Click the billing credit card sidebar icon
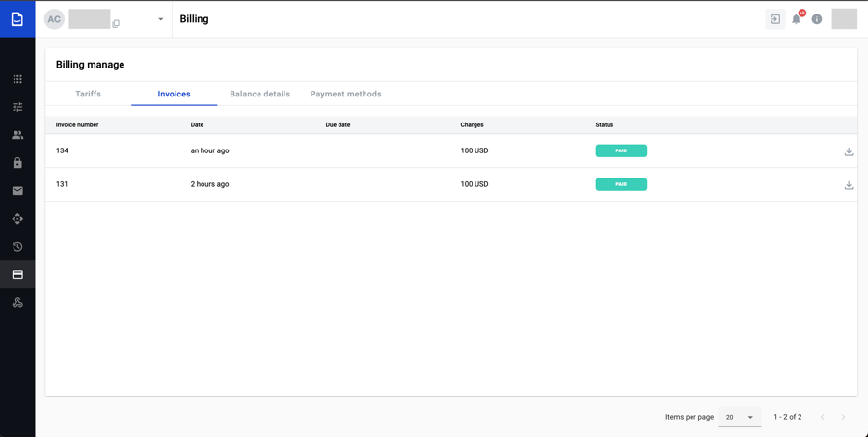Screen dimensions: 868x437 pyautogui.click(x=17, y=275)
